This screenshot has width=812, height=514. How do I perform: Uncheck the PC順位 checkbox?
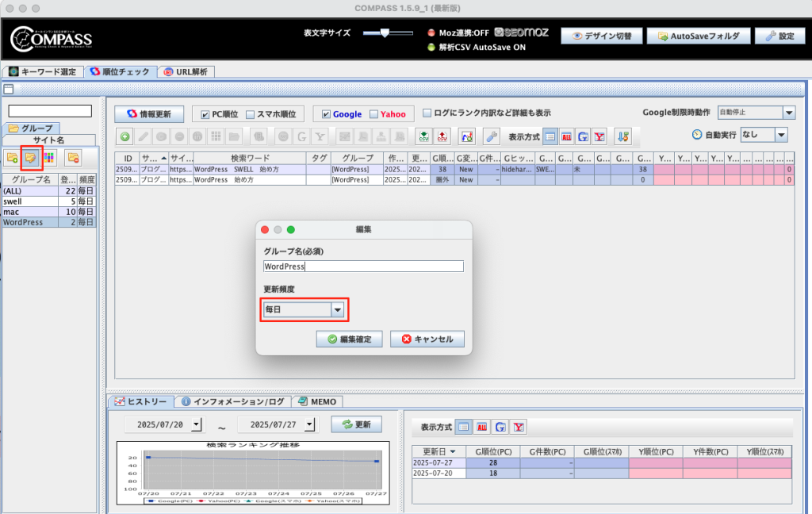[206, 114]
